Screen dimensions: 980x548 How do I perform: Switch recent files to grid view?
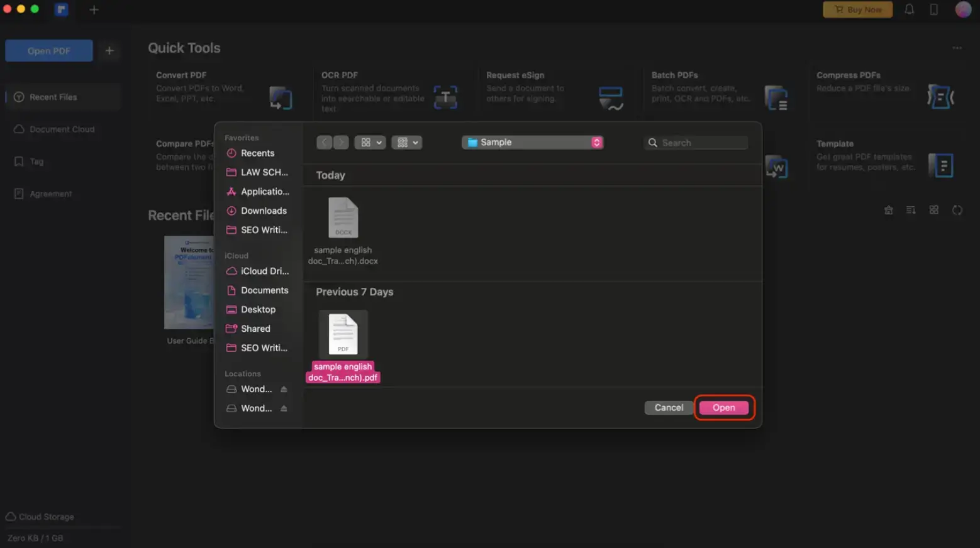(x=934, y=210)
